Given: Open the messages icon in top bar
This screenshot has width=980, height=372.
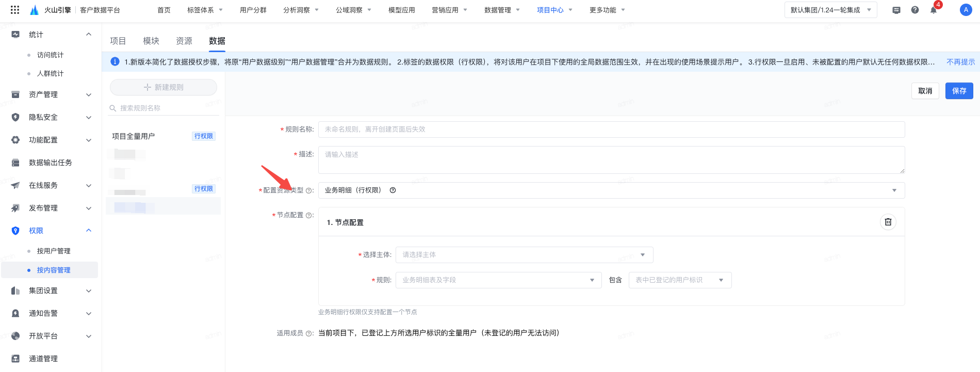Looking at the screenshot, I should [x=896, y=10].
